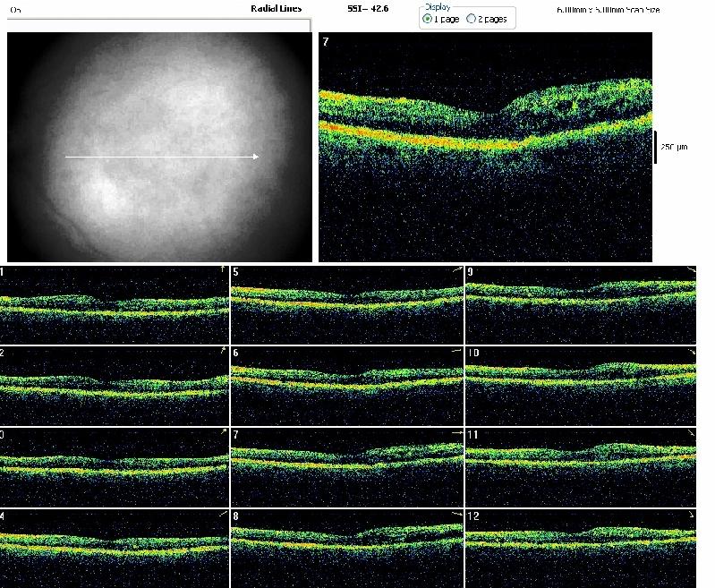Click the 250 µm scale bar
The width and height of the screenshot is (715, 588).
(656, 148)
